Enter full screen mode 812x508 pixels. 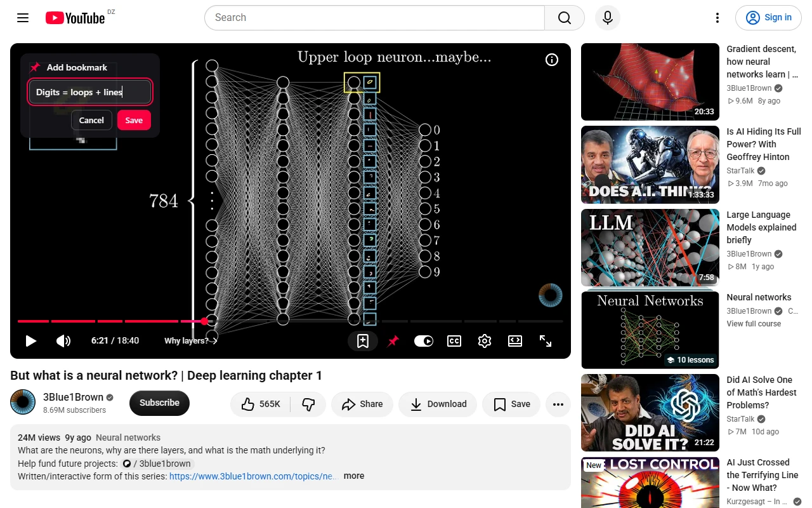[546, 341]
